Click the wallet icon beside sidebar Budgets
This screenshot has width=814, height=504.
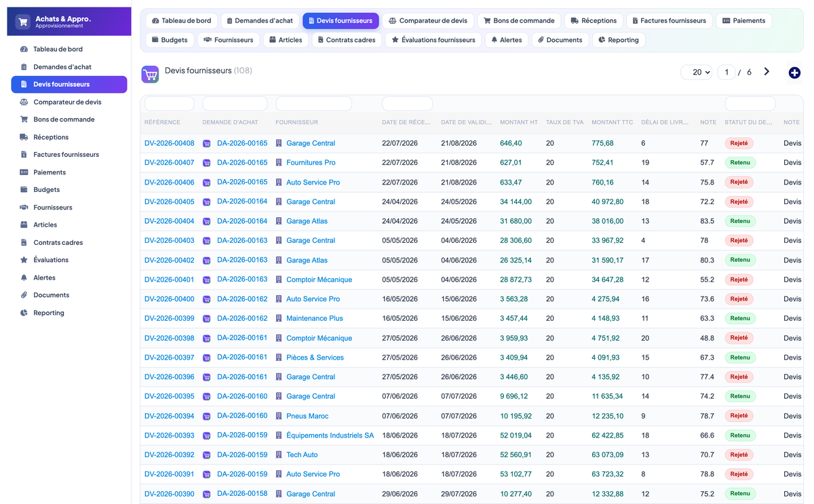click(x=24, y=190)
